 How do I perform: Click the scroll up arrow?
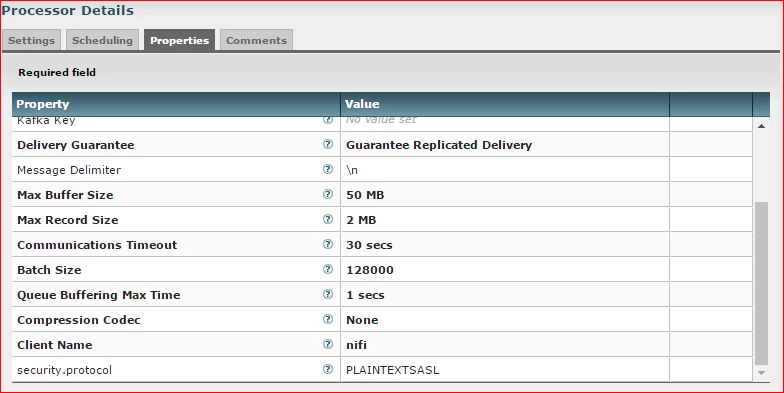[761, 126]
